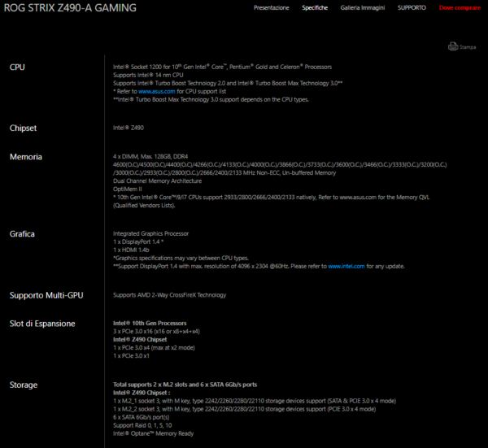488x448 pixels.
Task: Click the 'Dual Channel Memory Architecture' line
Action: click(157, 181)
